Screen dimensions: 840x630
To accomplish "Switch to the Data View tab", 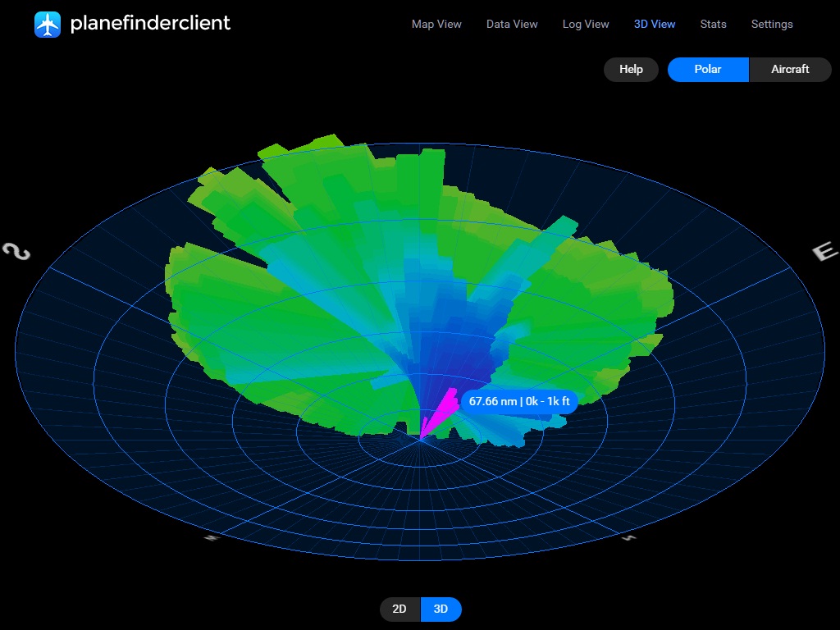I will [x=512, y=24].
